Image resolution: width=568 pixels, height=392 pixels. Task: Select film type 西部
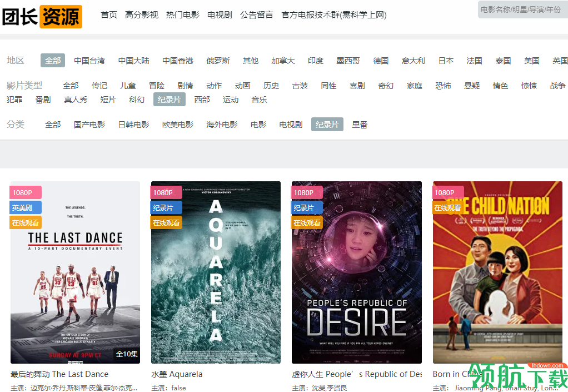202,100
